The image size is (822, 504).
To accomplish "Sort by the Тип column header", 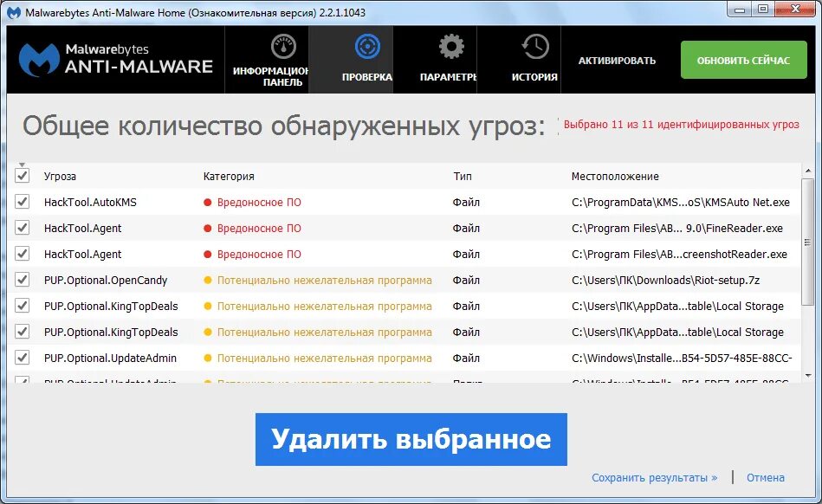I will pos(463,177).
